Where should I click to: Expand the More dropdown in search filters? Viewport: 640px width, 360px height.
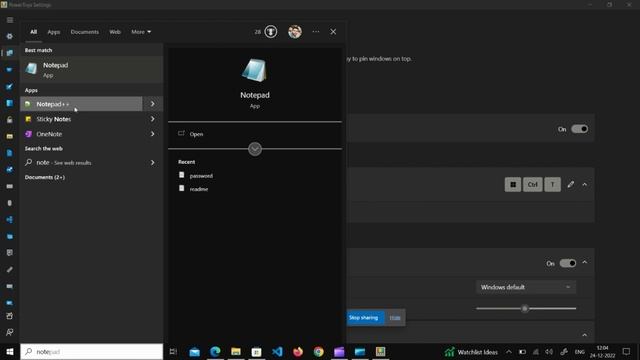pos(141,31)
